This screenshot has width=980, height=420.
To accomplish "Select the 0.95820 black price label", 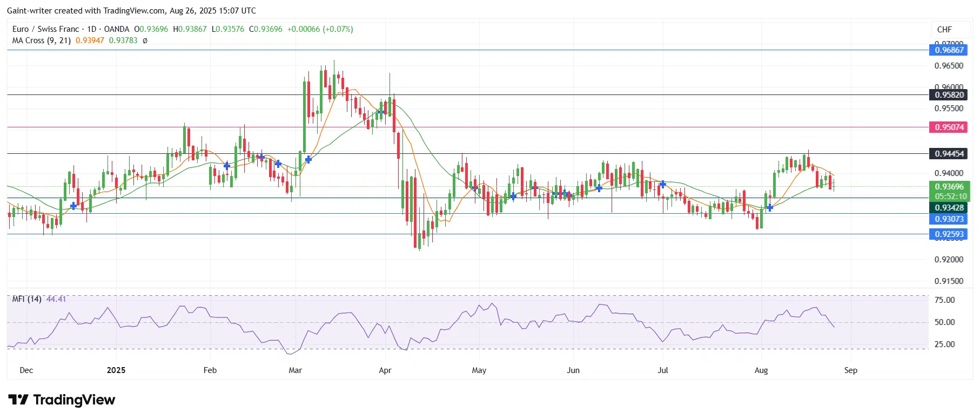I will tap(949, 95).
